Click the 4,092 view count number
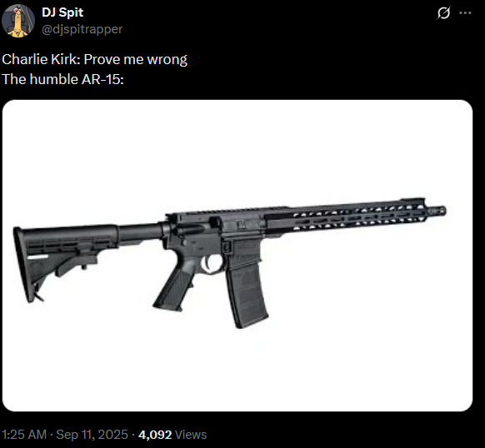Image resolution: width=485 pixels, height=448 pixels. pyautogui.click(x=155, y=435)
